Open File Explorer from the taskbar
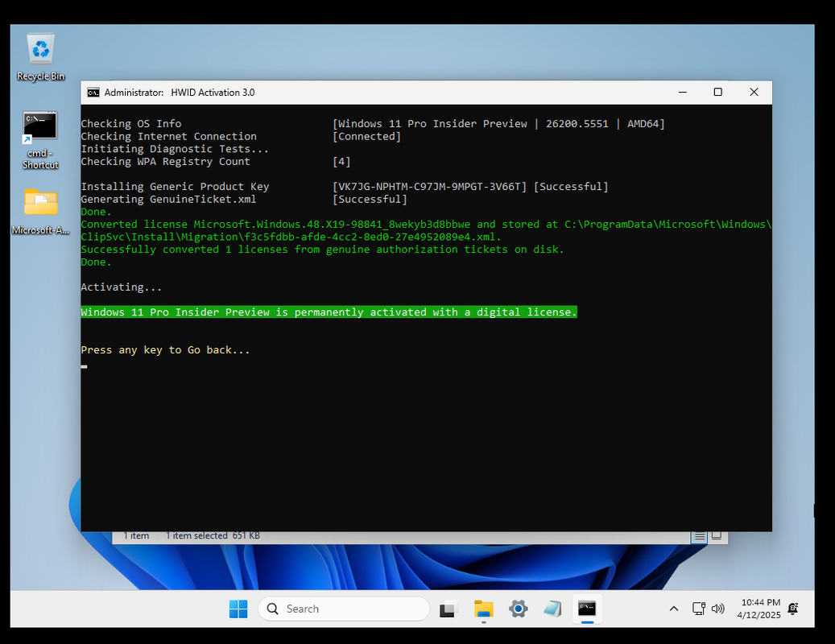The image size is (835, 644). tap(484, 609)
